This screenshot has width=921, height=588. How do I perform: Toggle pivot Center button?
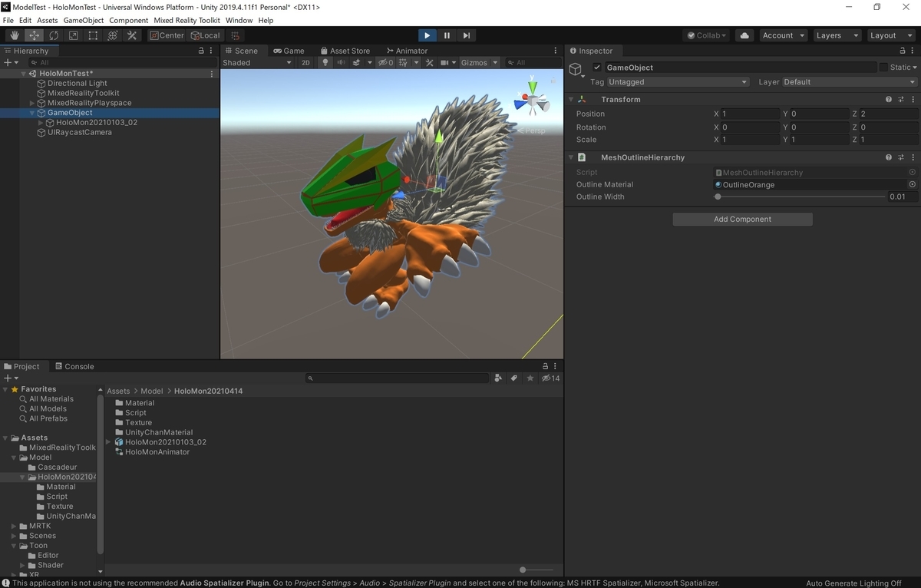tap(167, 35)
